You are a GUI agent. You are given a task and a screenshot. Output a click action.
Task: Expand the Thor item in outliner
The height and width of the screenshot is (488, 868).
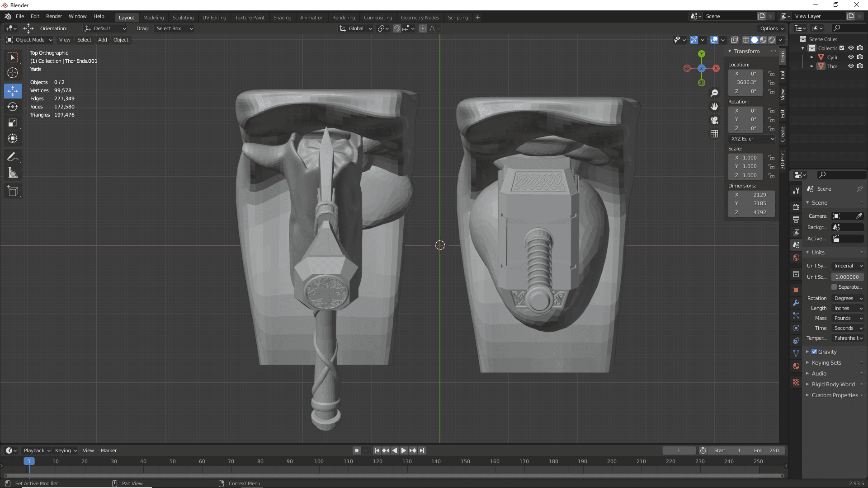click(812, 66)
